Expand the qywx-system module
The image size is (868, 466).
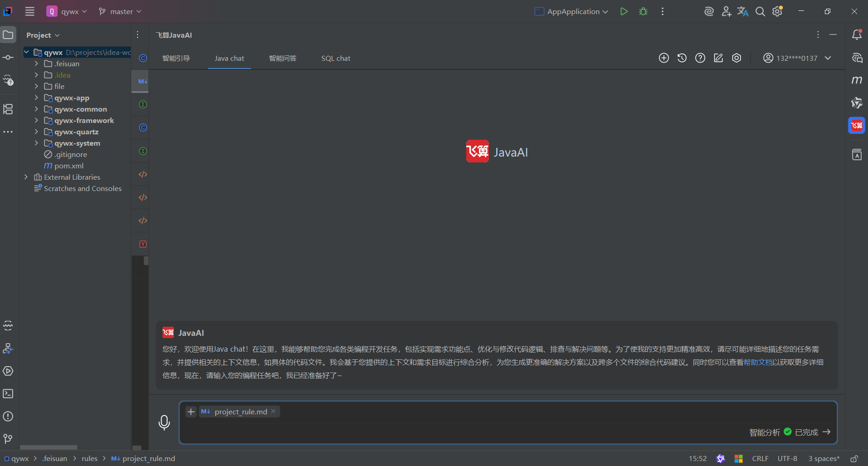tap(36, 143)
